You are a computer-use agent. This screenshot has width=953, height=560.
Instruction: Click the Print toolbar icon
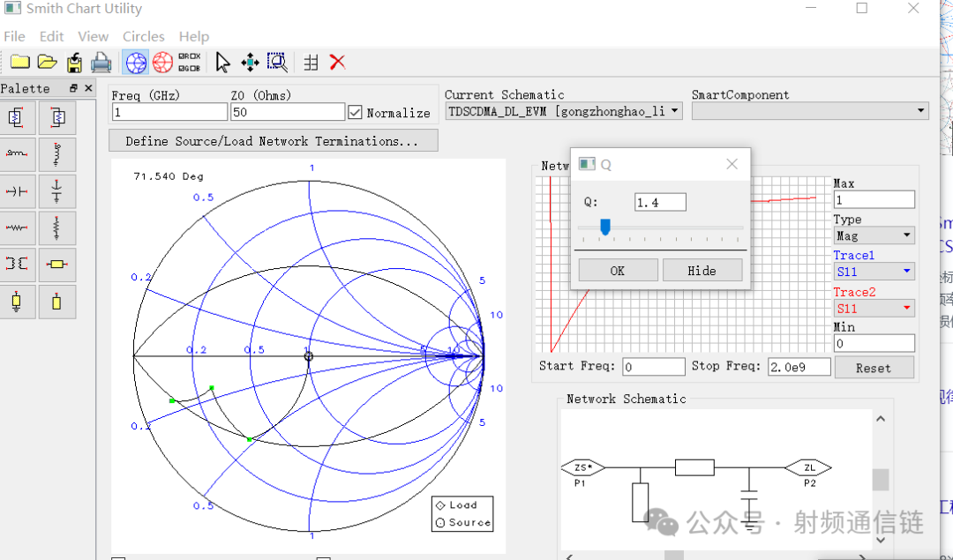(101, 63)
